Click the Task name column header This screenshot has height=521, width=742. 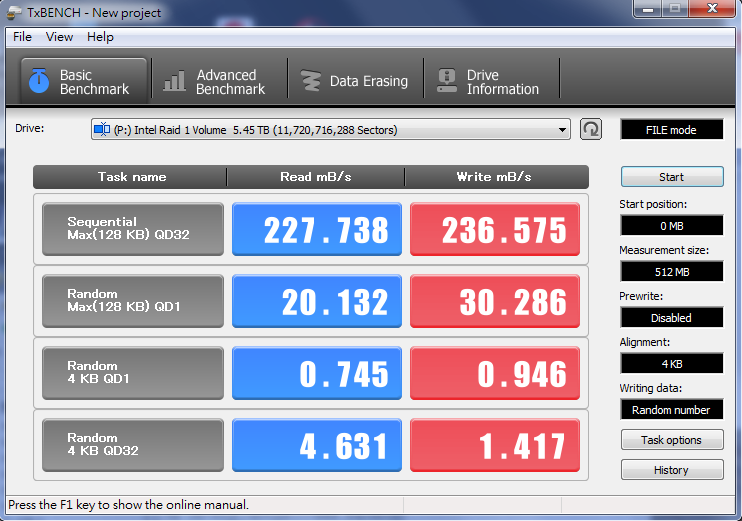tap(132, 177)
